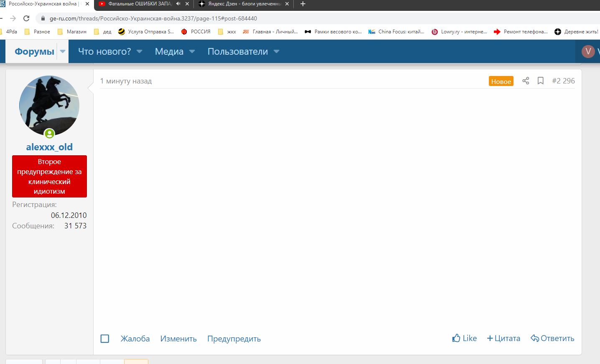This screenshot has height=364, width=600.
Task: Open the Медиа menu
Action: (x=169, y=51)
